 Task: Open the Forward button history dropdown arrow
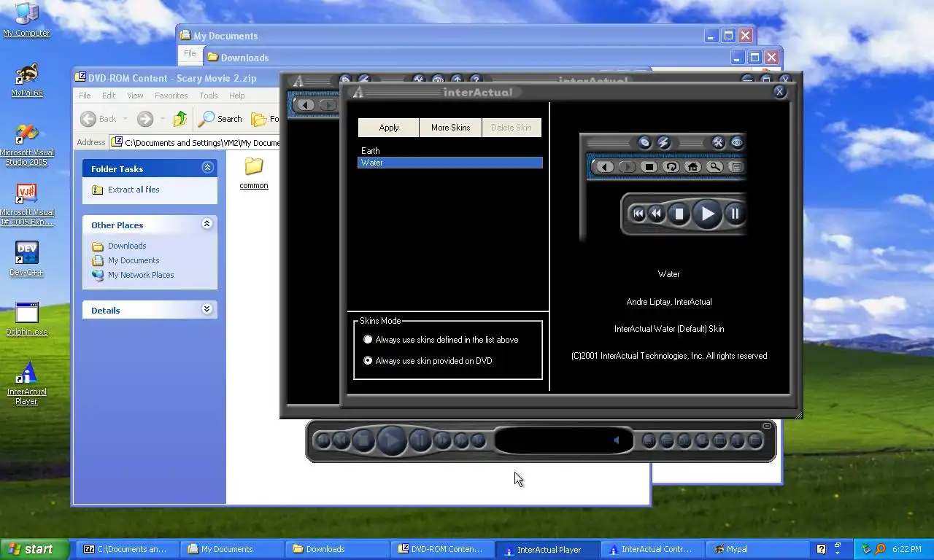coord(162,119)
